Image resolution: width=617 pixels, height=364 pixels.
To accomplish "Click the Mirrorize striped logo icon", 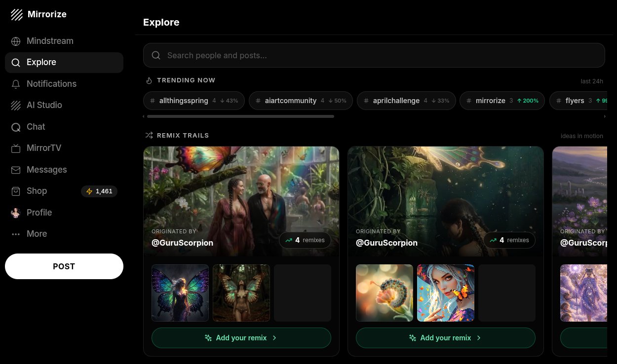I will pos(17,15).
